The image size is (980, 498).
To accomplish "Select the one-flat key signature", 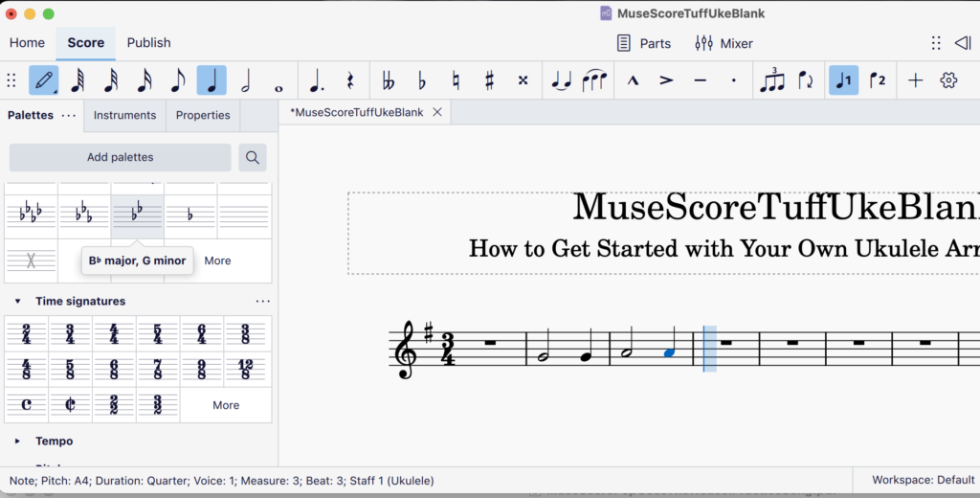I will (190, 215).
